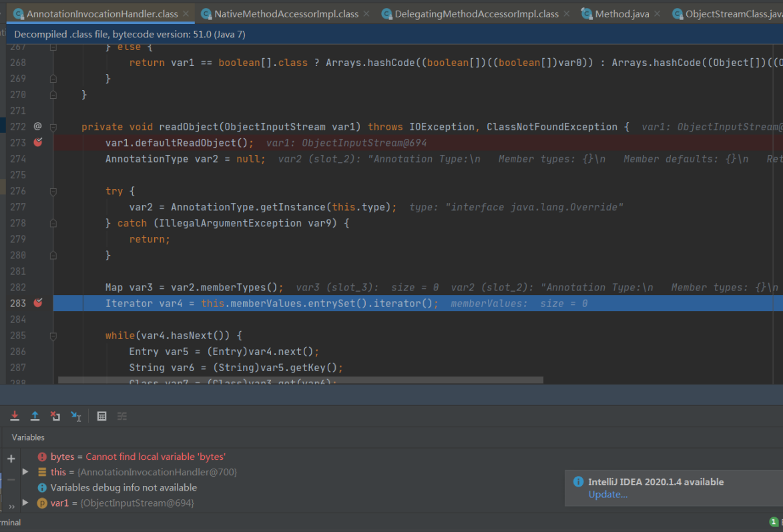Open Method.java editor tab
Viewport: 783px width, 532px height.
click(x=621, y=14)
